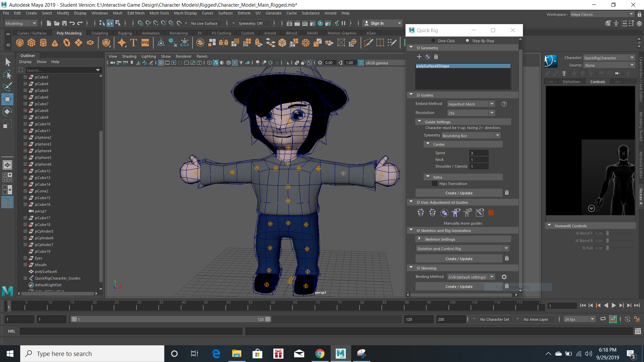
Task: Select the Paint Selection tool in the toolbox
Action: 7,87
